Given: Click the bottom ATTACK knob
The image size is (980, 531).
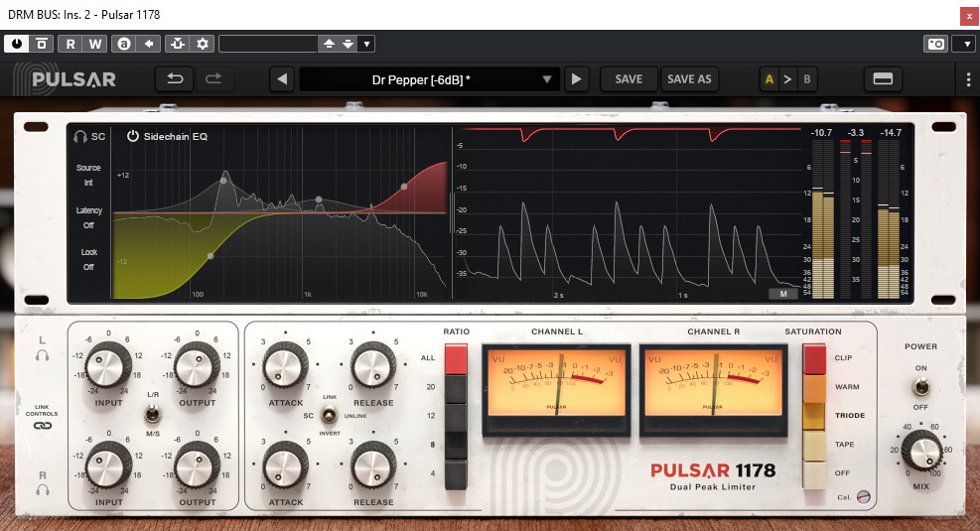Looking at the screenshot, I should coord(285,465).
